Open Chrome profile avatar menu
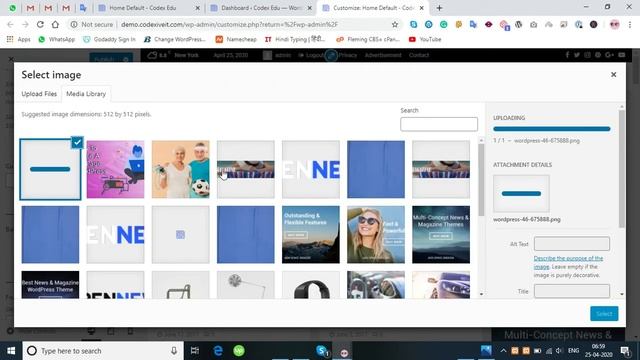 (614, 24)
